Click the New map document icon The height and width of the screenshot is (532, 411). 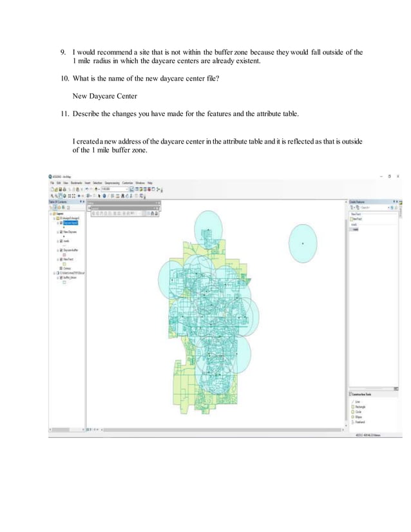pos(52,189)
